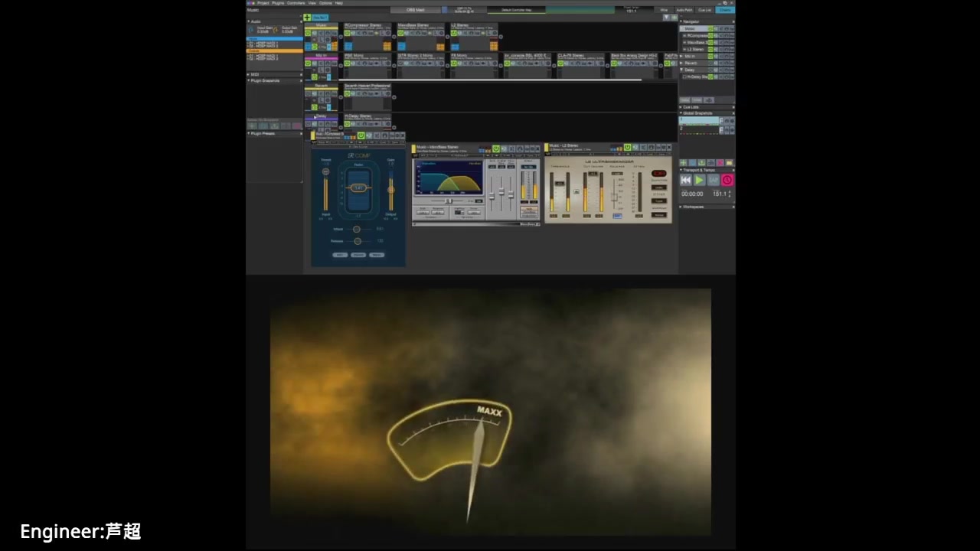
Task: Collapse the Plugin Presets panel
Action: (x=248, y=133)
